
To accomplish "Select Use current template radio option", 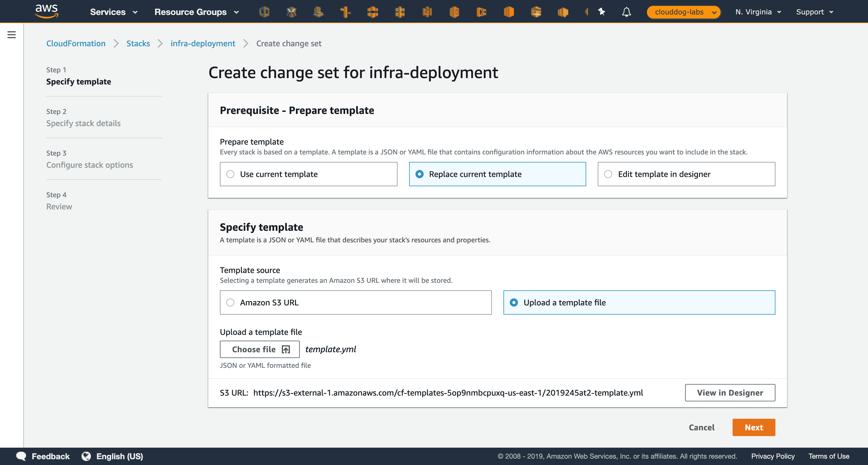I will click(x=230, y=174).
